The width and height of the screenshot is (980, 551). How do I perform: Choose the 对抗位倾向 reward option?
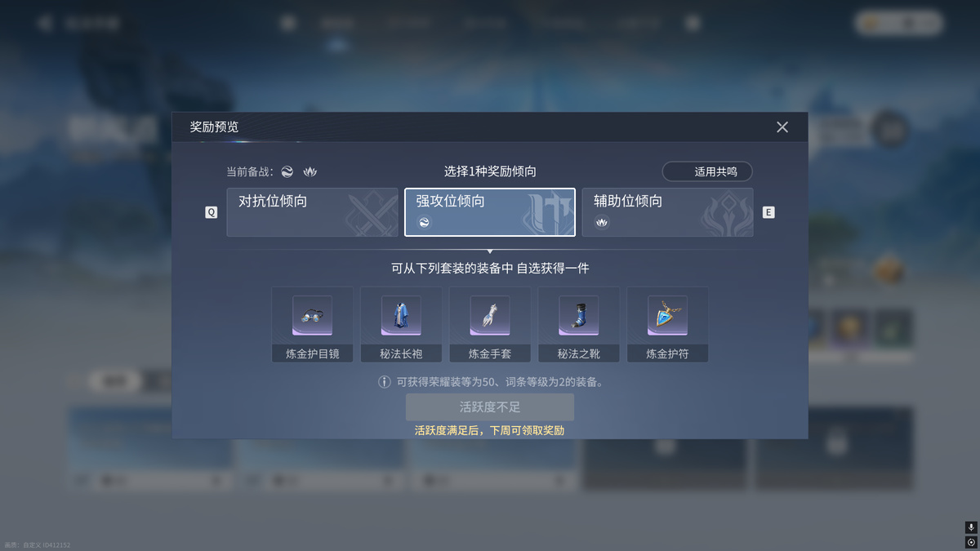point(312,212)
